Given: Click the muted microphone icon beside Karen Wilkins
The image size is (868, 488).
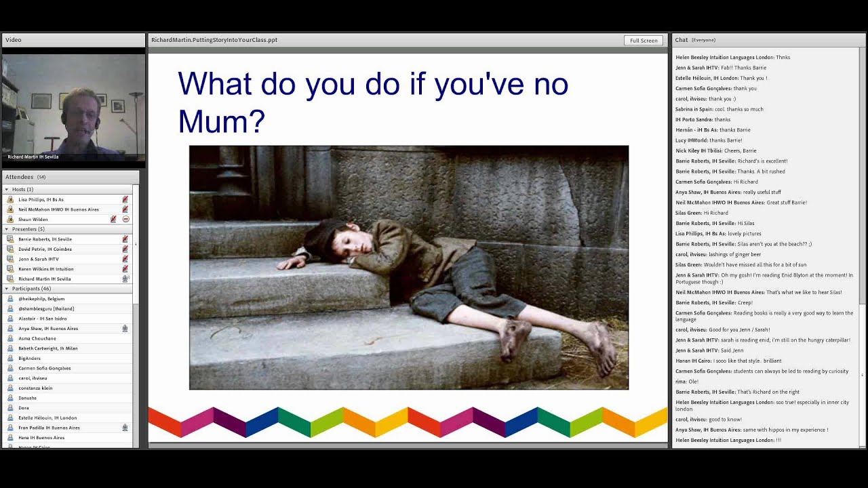Looking at the screenshot, I should click(x=125, y=269).
